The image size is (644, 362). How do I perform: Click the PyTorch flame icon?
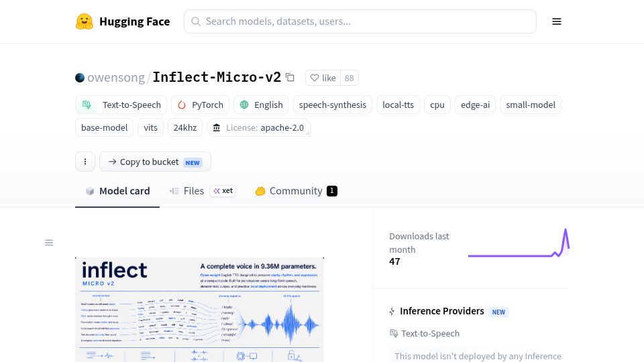(182, 105)
